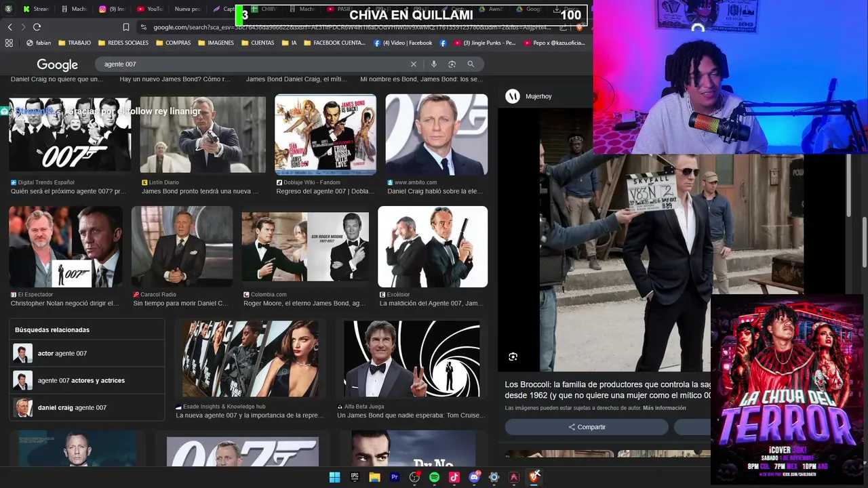Go back to the previous page
868x488 pixels.
point(9,27)
